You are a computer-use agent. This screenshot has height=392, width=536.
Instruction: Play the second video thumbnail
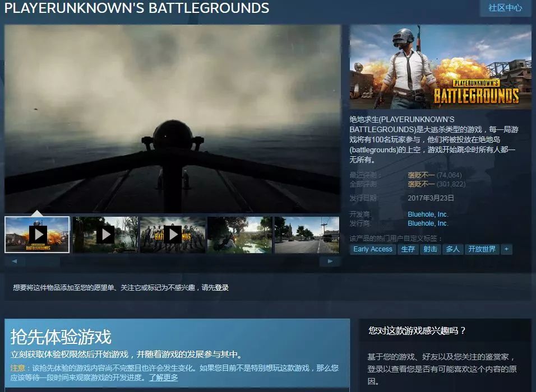(105, 234)
